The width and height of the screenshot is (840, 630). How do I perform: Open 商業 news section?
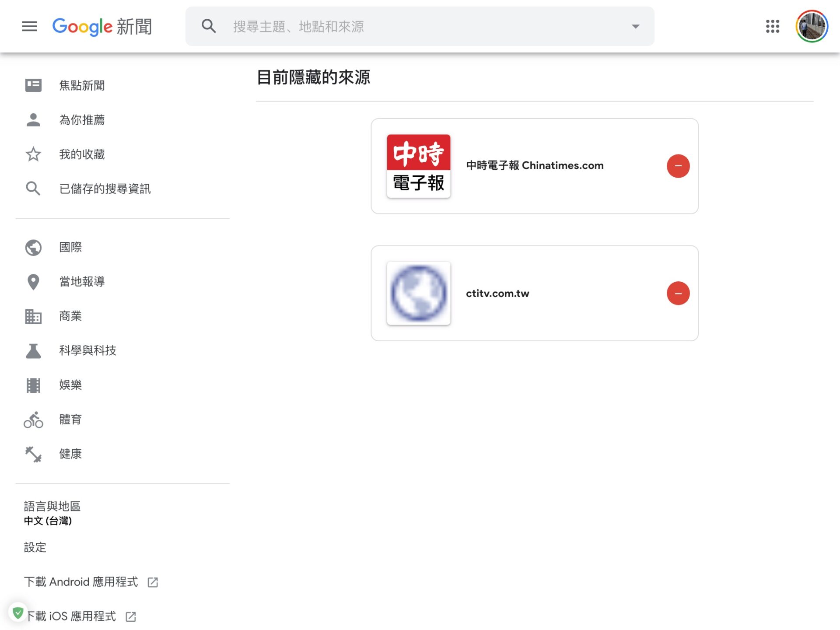70,316
